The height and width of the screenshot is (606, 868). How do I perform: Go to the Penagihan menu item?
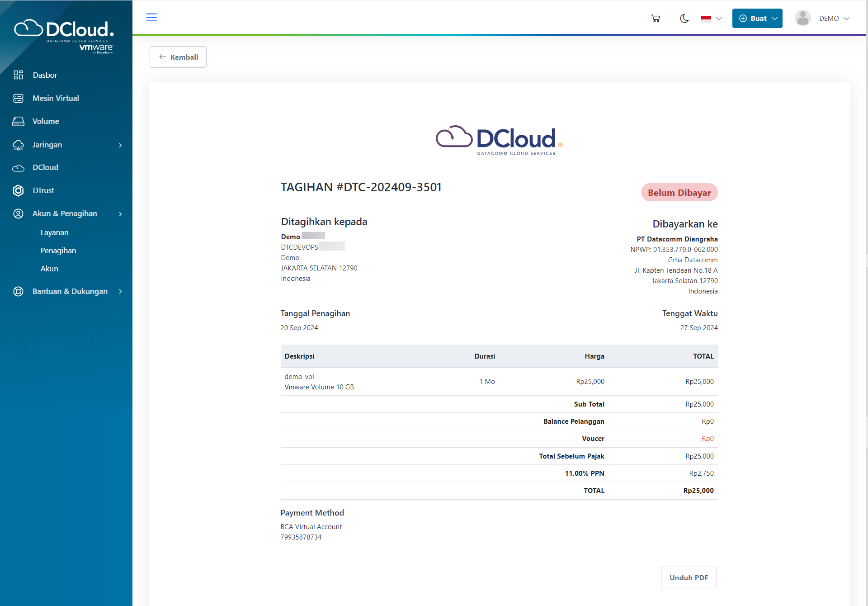pos(58,251)
